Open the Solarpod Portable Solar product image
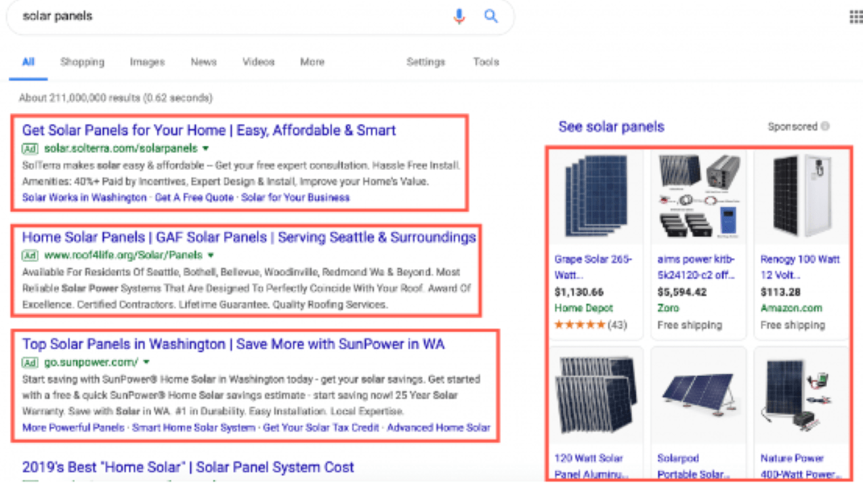Viewport: 863px width, 504px height. pos(699,396)
